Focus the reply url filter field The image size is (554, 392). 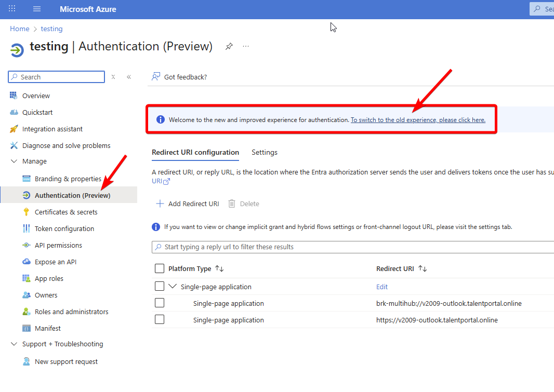coord(352,247)
